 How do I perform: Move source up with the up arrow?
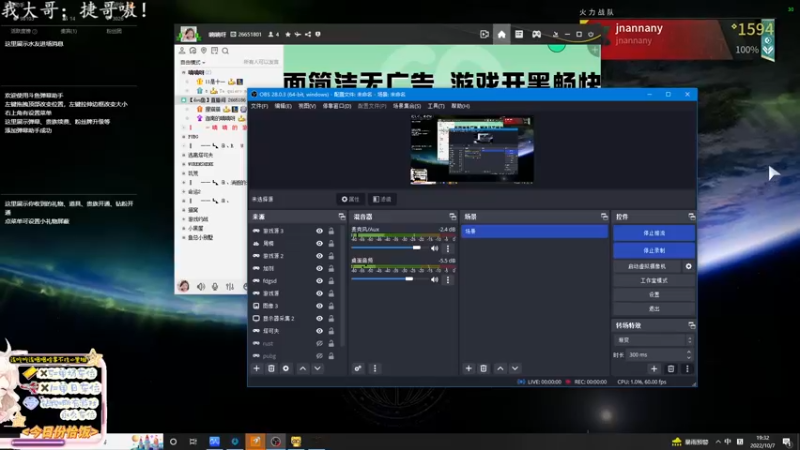[x=303, y=368]
